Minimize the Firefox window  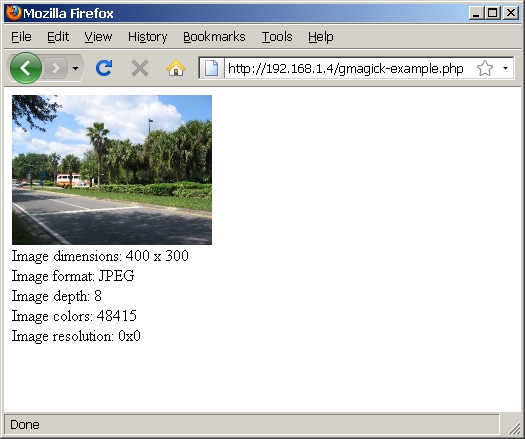[x=476, y=13]
